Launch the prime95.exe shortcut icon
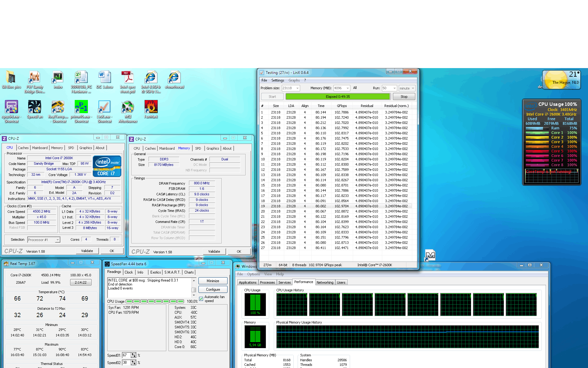This screenshot has width=588, height=368. click(x=81, y=107)
